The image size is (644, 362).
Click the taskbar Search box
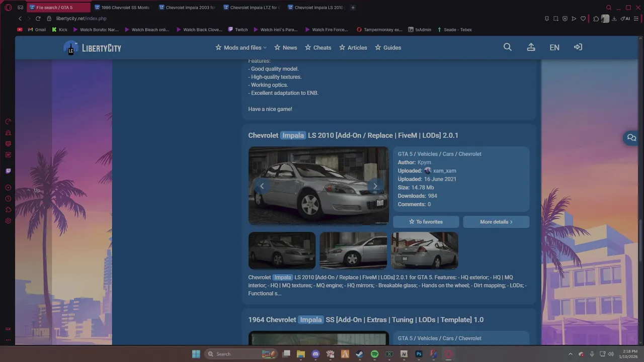tap(240, 354)
